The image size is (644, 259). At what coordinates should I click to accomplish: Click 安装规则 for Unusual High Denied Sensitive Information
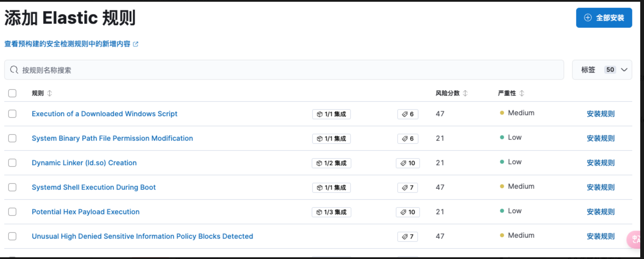tap(600, 236)
